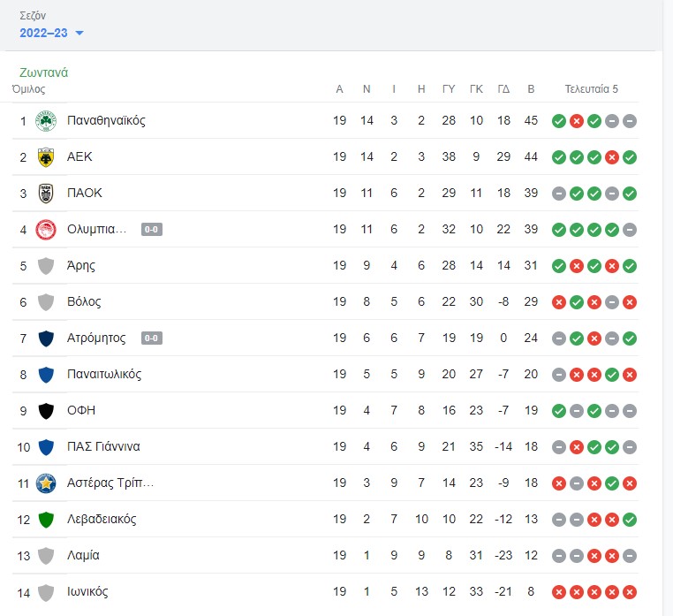Click the Τελευταία 5 column header

click(x=592, y=89)
